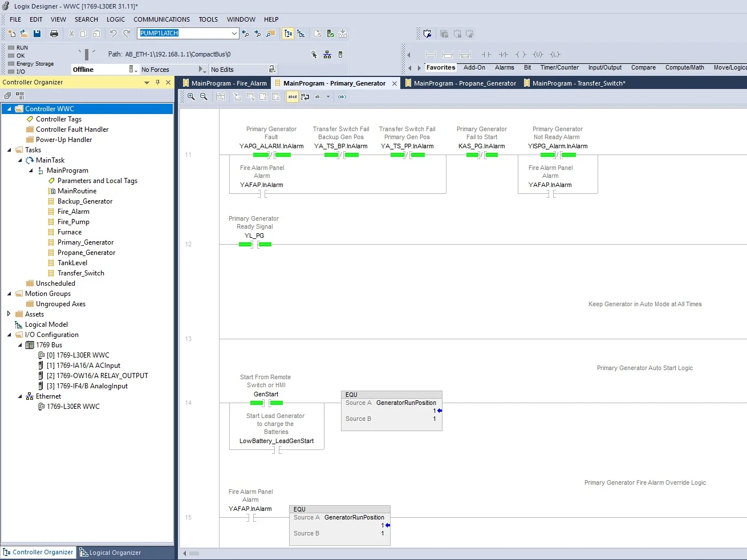Click the Who Active network icon
The image size is (747, 560).
pyautogui.click(x=327, y=55)
